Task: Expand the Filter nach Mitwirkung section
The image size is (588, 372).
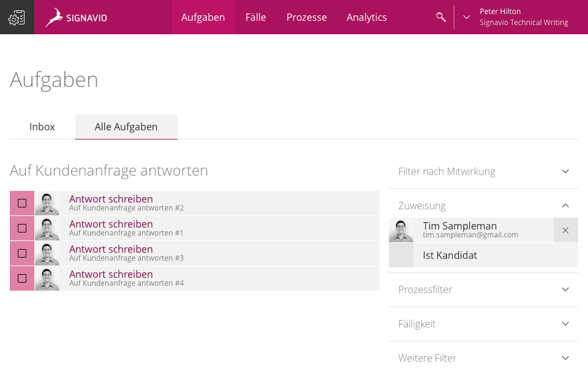Action: click(483, 171)
